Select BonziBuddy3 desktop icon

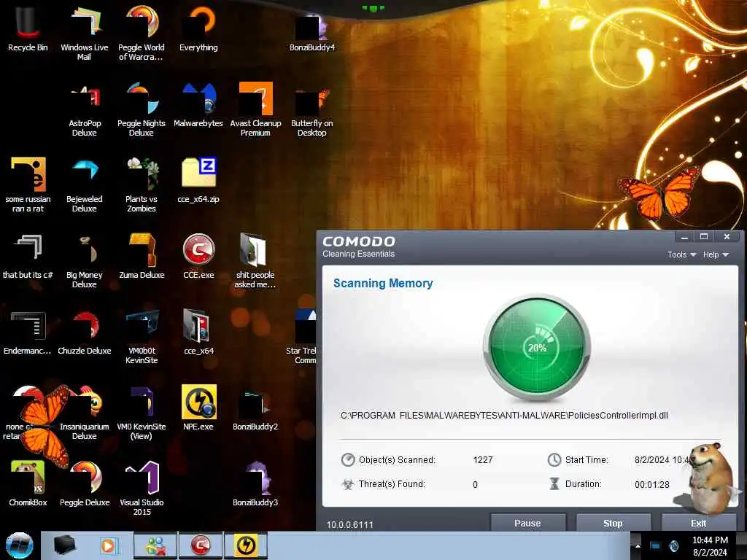coord(255,483)
